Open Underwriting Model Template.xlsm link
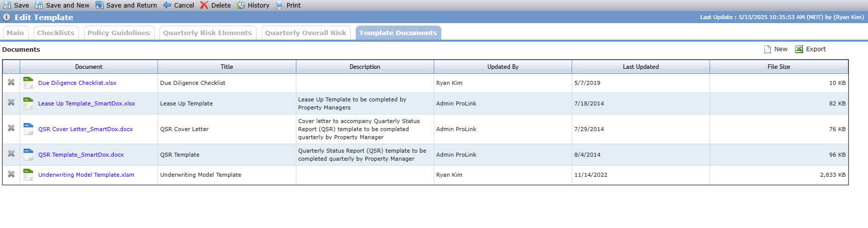868x228 pixels. tap(86, 175)
